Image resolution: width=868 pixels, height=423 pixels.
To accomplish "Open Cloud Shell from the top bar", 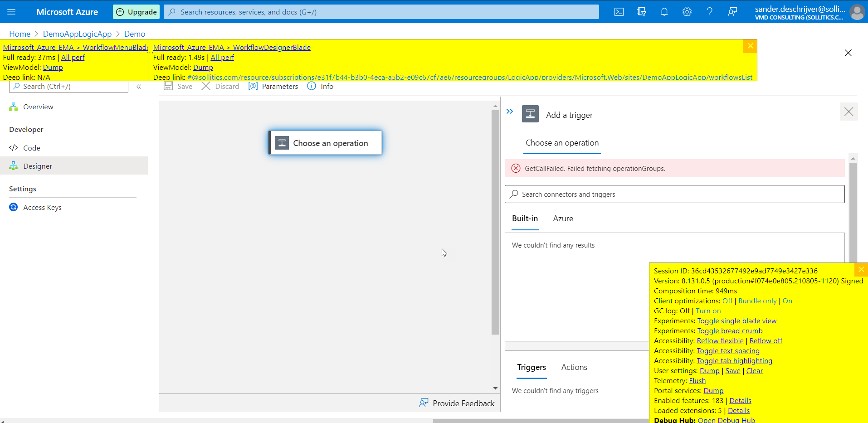I will pyautogui.click(x=619, y=12).
